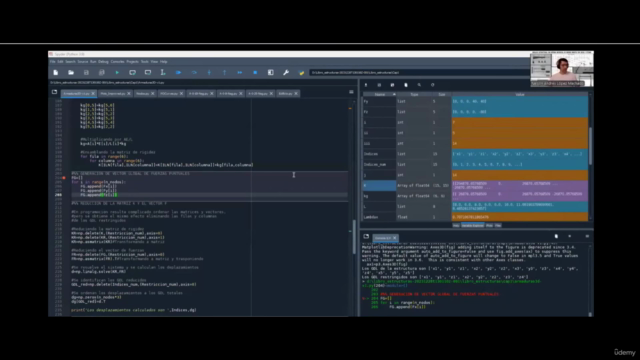Click the Continue execution debug icon
The height and width of the screenshot is (360, 640).
pyautogui.click(x=240, y=73)
